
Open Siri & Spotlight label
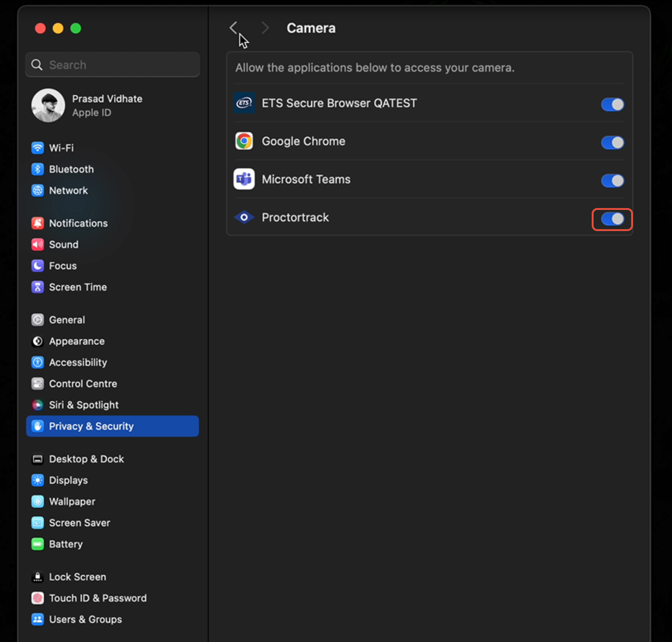tap(84, 405)
